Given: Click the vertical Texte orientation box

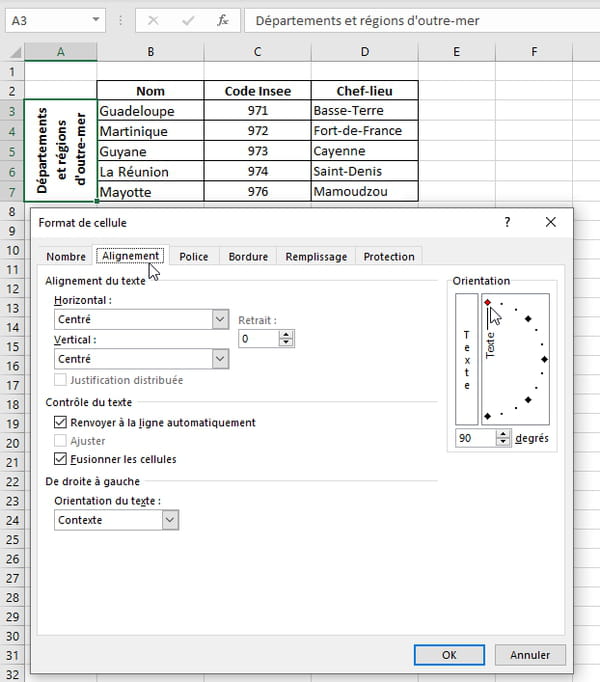Looking at the screenshot, I should [x=466, y=359].
